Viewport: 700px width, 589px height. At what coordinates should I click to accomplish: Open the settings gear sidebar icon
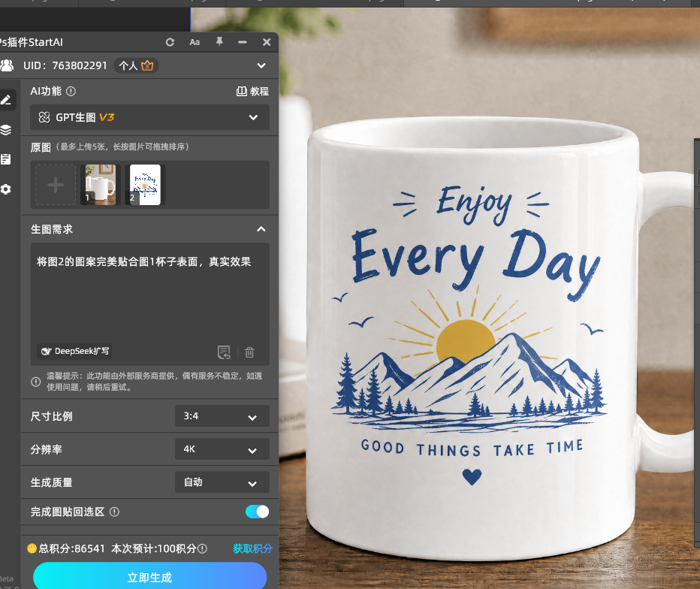pyautogui.click(x=6, y=189)
